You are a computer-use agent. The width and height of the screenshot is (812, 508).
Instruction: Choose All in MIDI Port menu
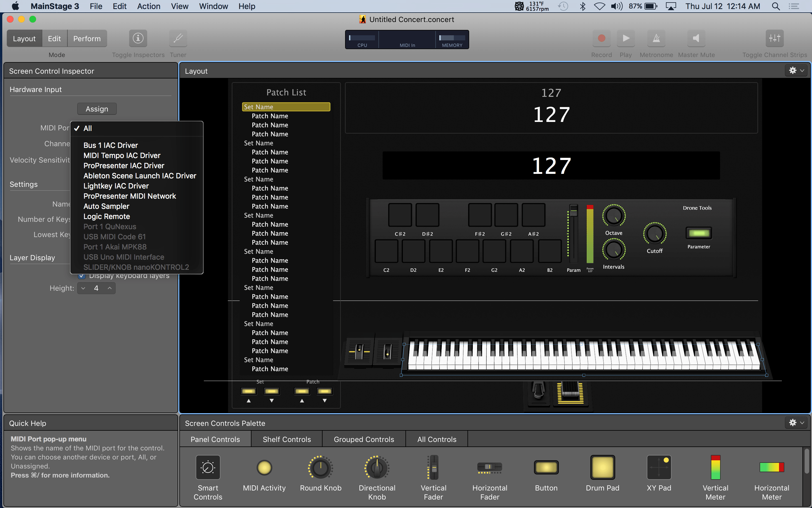point(136,128)
